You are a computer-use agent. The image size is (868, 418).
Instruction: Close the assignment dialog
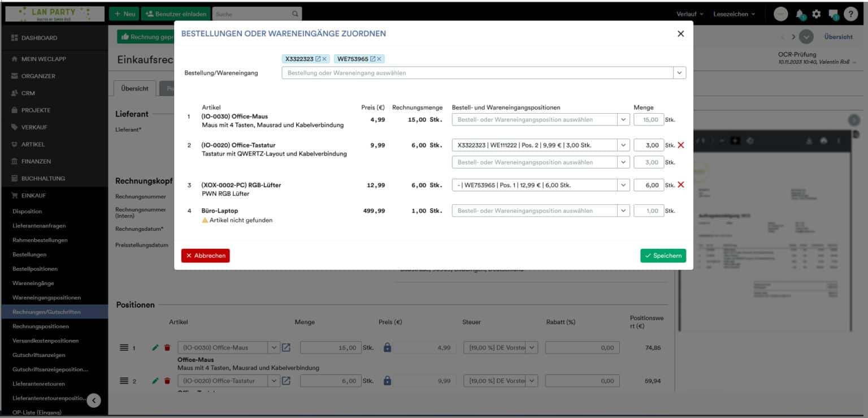click(680, 34)
